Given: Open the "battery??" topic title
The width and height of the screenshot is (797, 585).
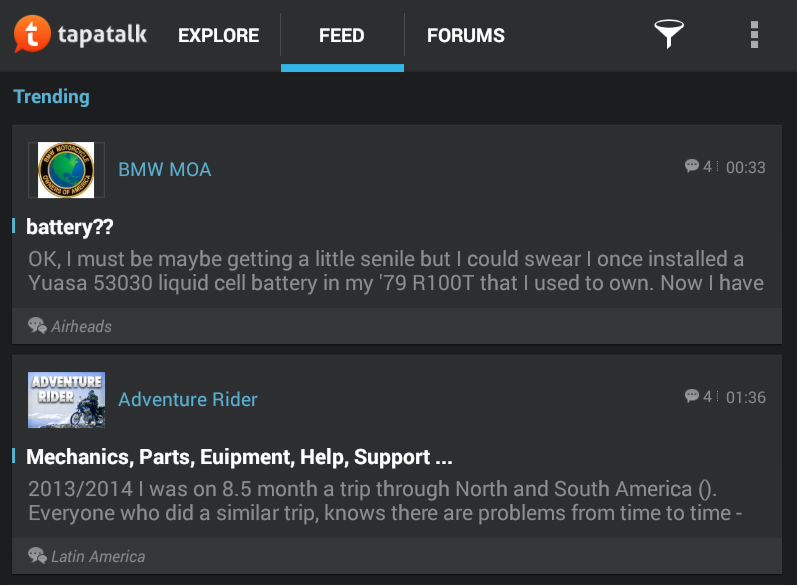Looking at the screenshot, I should tap(70, 227).
